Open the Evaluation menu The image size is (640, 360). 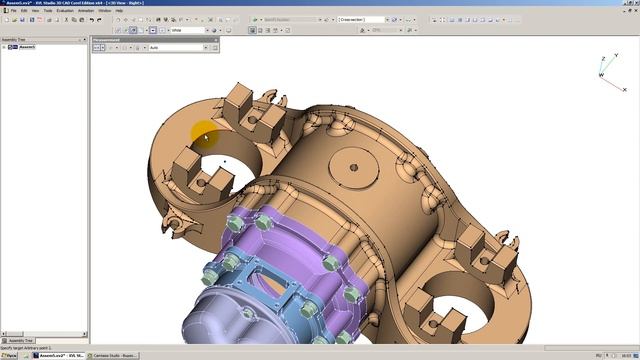point(65,11)
